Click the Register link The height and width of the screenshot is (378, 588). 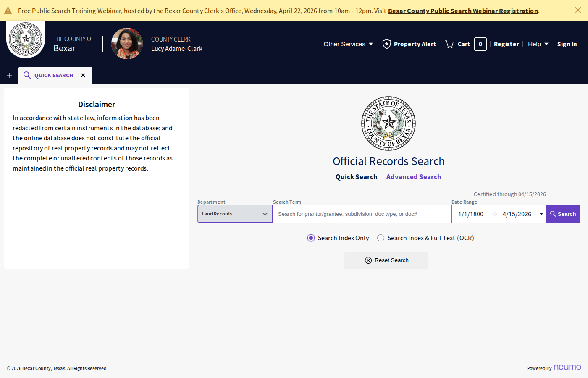[x=507, y=44]
